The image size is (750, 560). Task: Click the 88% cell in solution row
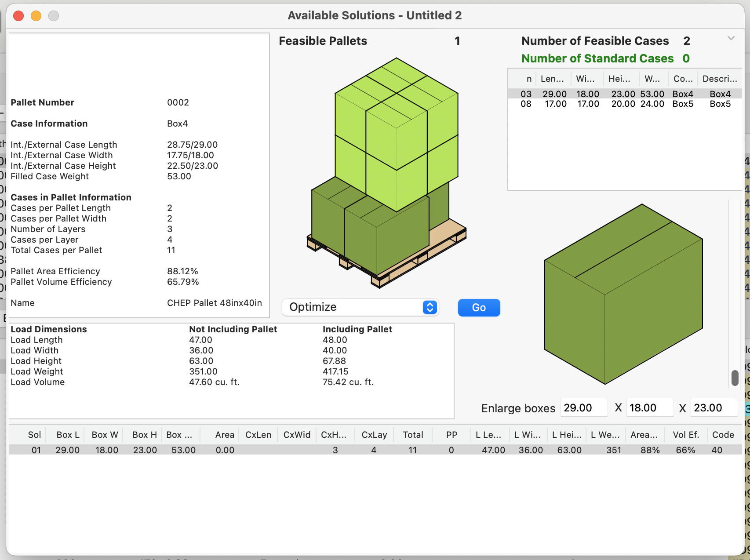point(650,450)
